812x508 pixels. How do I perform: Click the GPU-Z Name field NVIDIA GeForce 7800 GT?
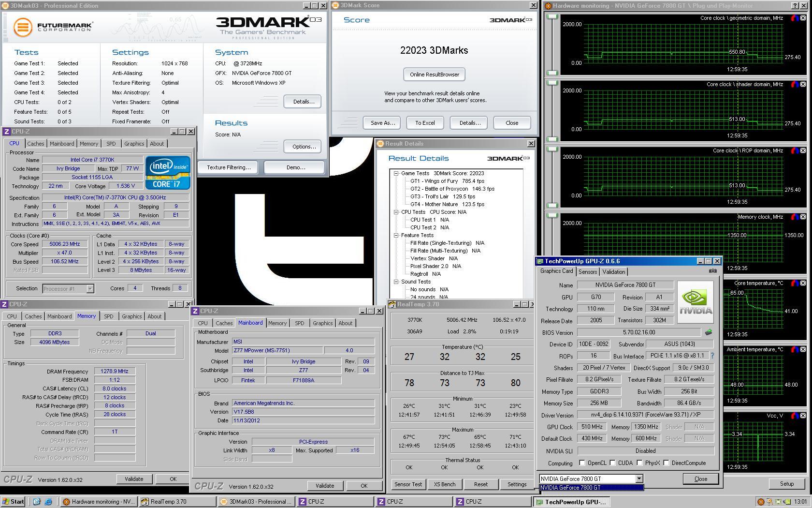coord(625,285)
